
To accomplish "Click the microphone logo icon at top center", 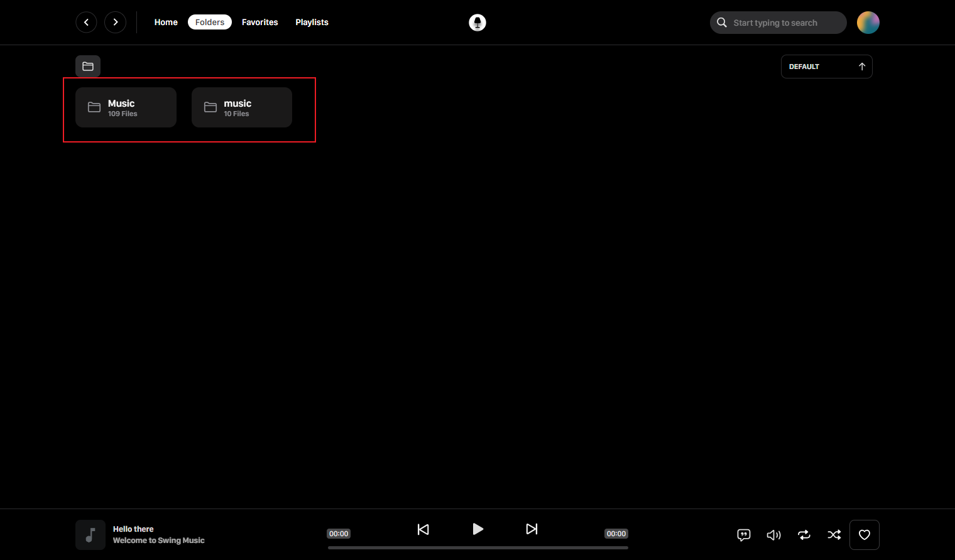I will pos(477,23).
